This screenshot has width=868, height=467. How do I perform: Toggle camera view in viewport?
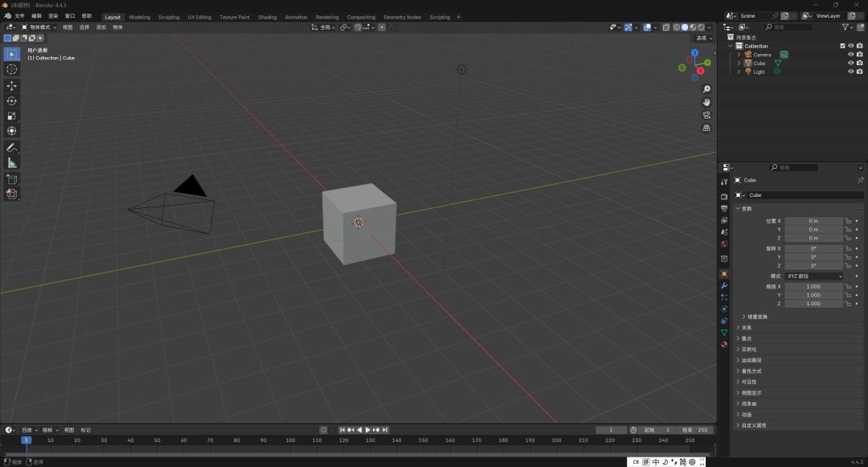706,115
